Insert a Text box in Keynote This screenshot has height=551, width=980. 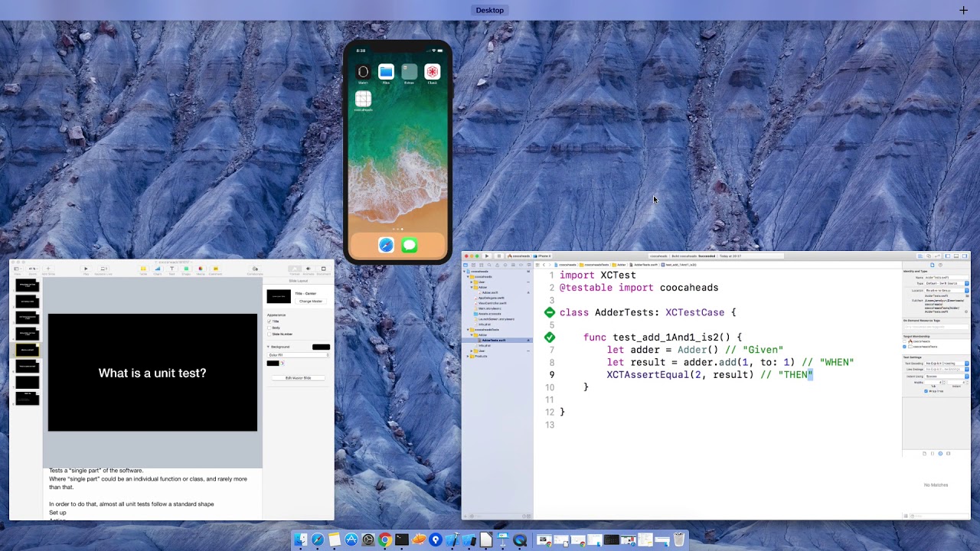pos(171,269)
